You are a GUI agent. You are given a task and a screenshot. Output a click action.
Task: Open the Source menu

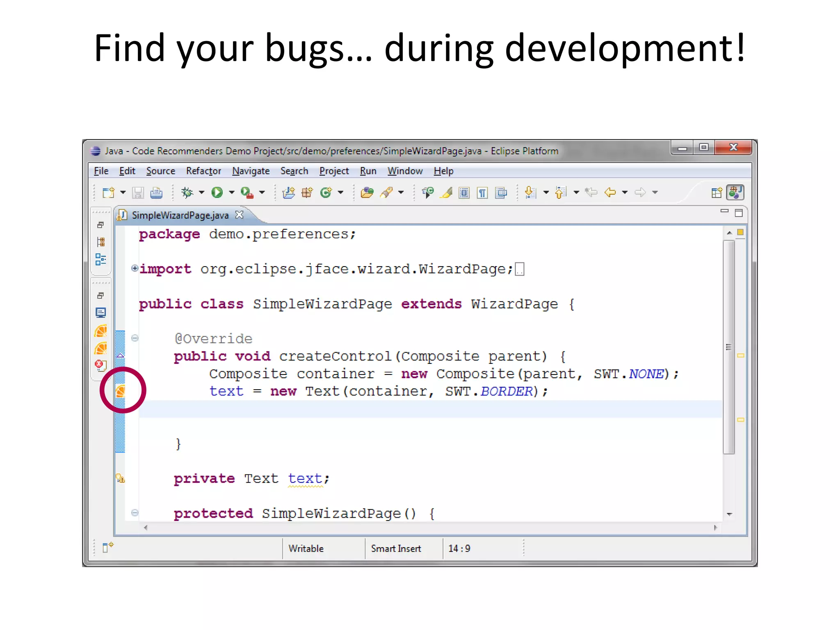coord(161,171)
